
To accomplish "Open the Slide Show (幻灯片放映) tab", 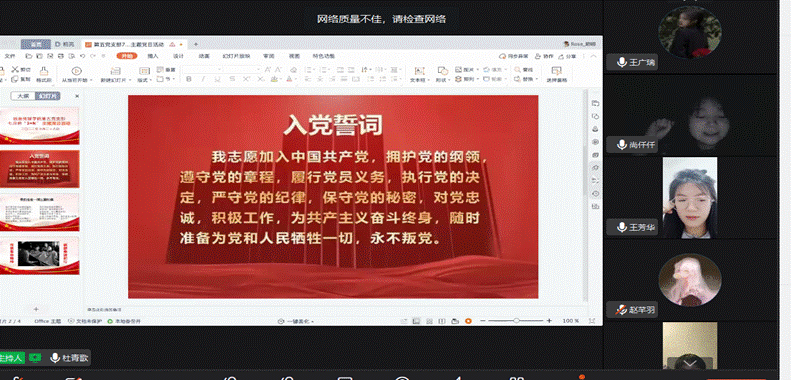I will point(236,56).
